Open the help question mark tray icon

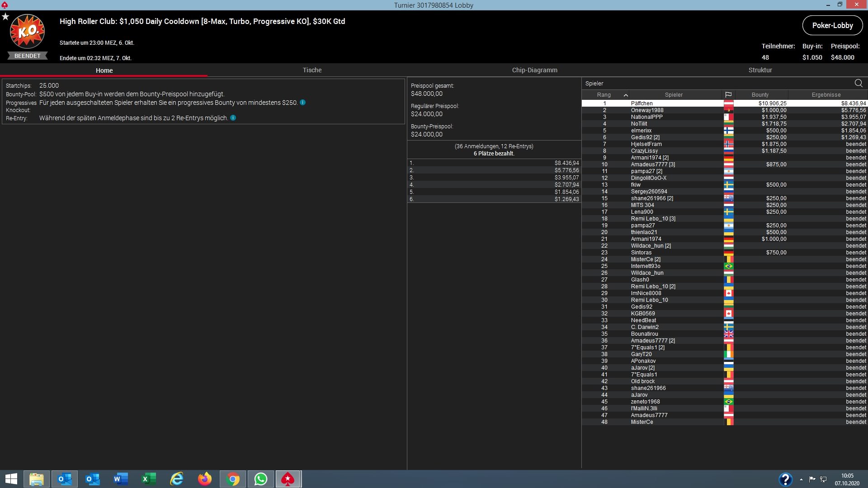(x=785, y=479)
